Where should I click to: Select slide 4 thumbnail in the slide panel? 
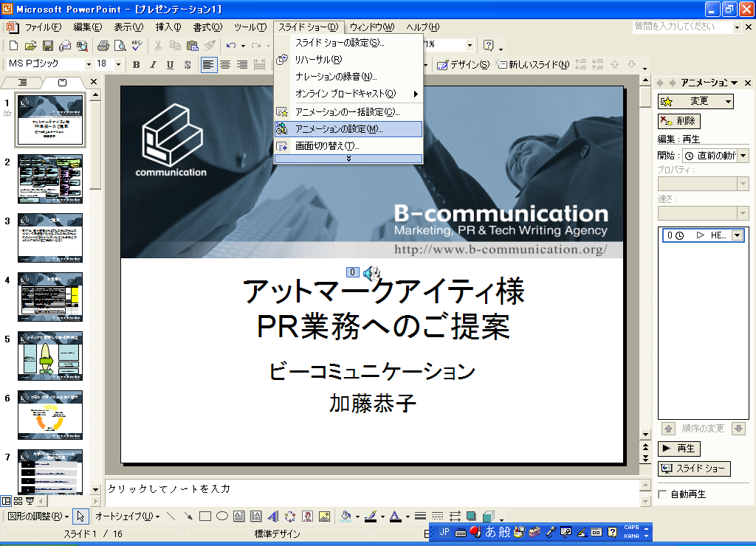(x=50, y=297)
